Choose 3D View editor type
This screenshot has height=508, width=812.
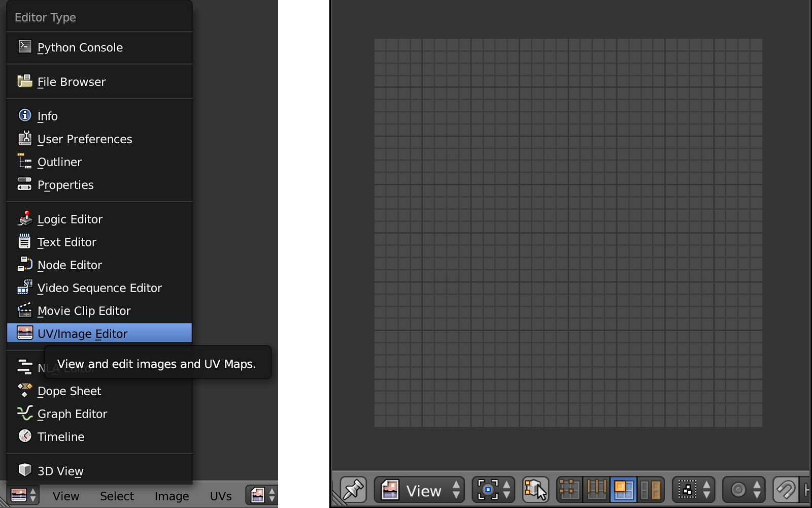click(x=99, y=471)
